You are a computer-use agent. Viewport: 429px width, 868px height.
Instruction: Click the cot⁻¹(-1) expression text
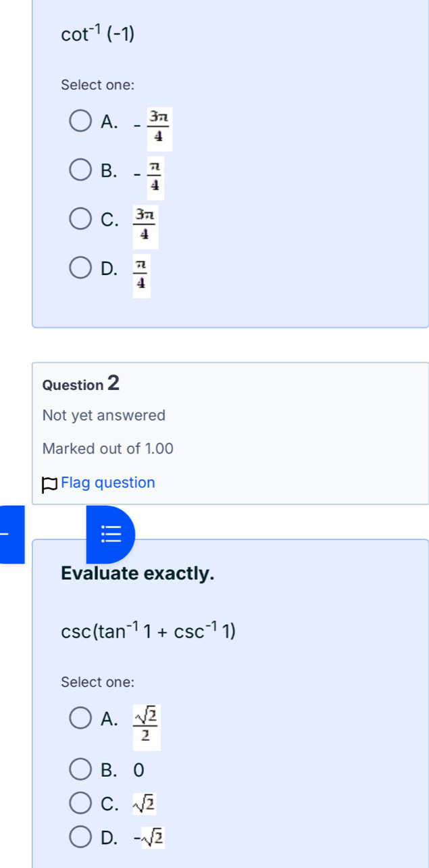pos(98,32)
